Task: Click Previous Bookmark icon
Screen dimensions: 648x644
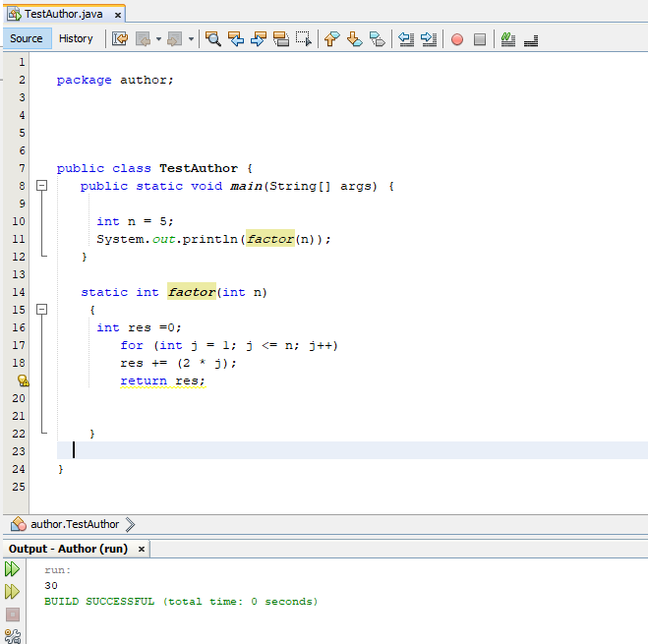Action: pos(331,39)
